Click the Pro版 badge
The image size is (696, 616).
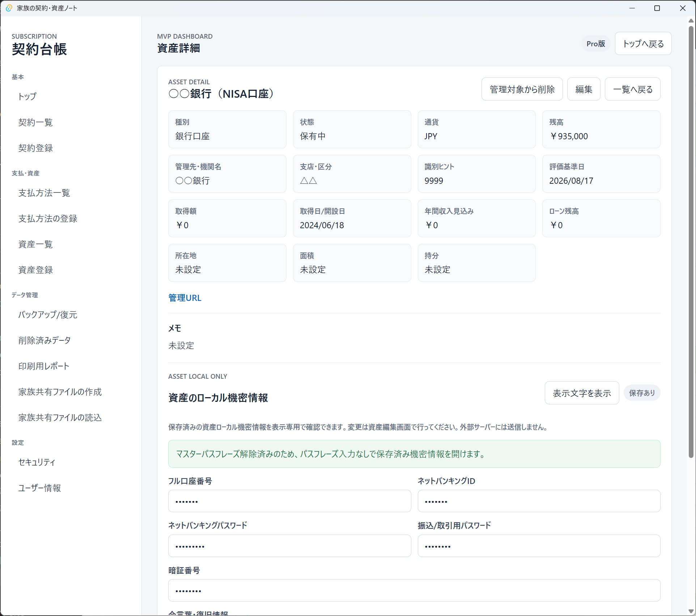pos(596,43)
